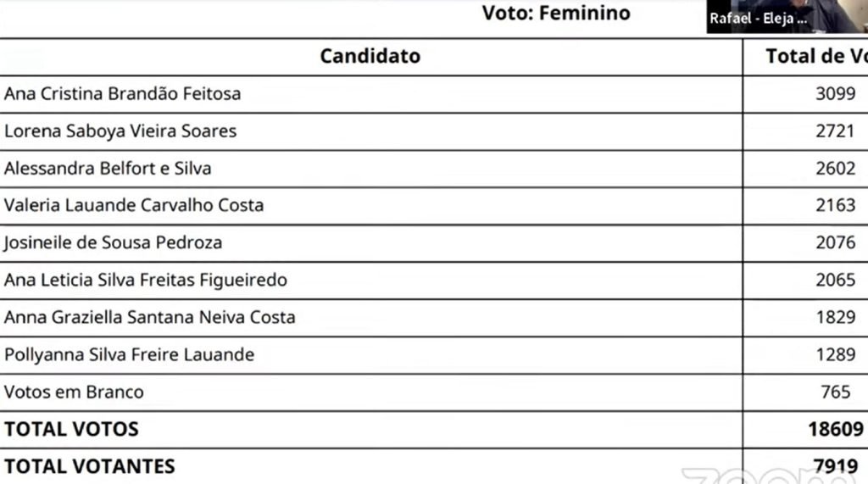This screenshot has width=868, height=484.
Task: Select the TOTAL VOTOS row label
Action: point(71,429)
